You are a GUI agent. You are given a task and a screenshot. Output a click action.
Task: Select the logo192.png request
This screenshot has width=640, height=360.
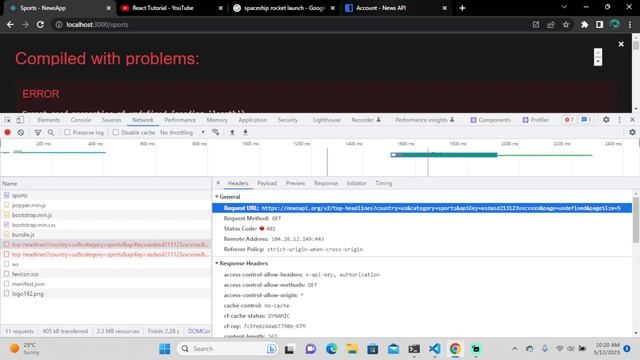click(x=106, y=293)
